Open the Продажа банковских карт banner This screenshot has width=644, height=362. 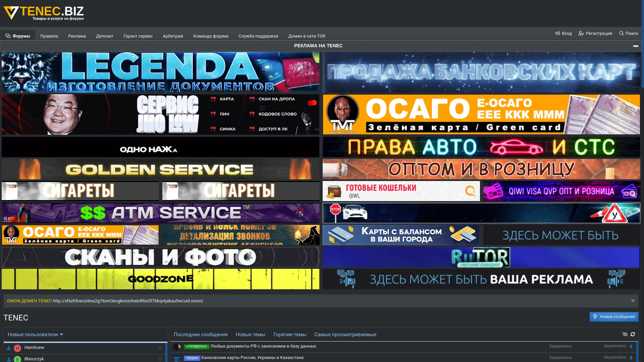(481, 72)
